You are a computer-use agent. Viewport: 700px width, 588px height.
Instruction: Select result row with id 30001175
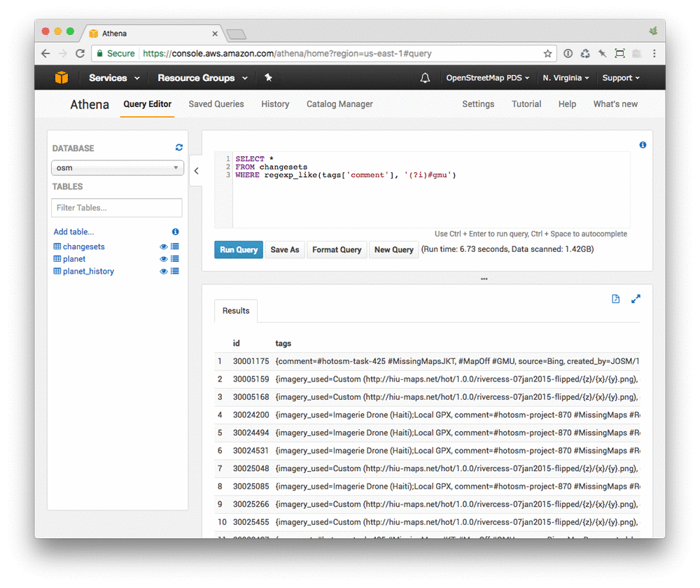[427, 361]
